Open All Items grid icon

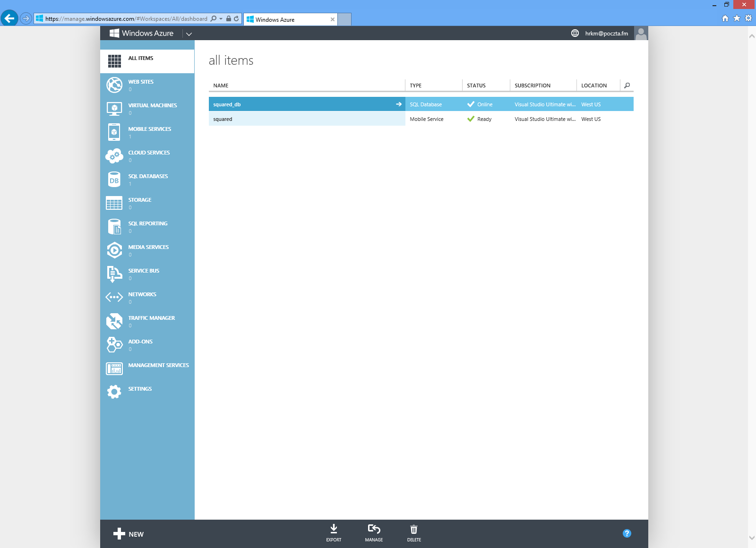point(114,61)
